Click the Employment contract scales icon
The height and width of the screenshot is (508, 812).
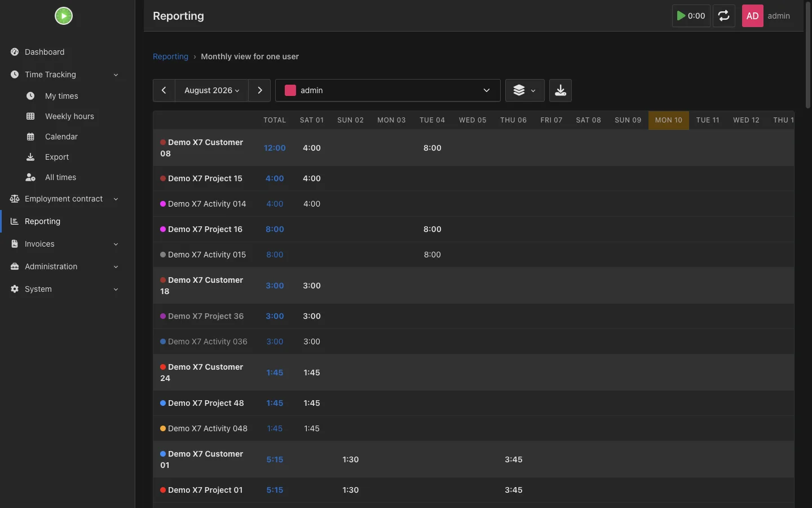15,199
